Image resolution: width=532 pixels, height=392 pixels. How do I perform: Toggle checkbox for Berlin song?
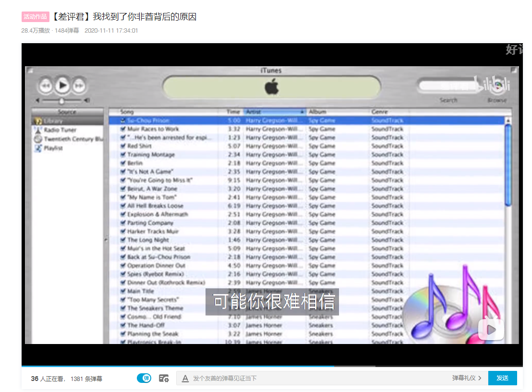tap(123, 163)
